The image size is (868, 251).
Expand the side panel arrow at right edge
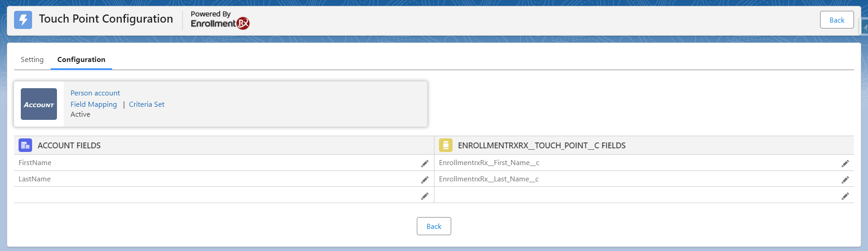pos(864,28)
